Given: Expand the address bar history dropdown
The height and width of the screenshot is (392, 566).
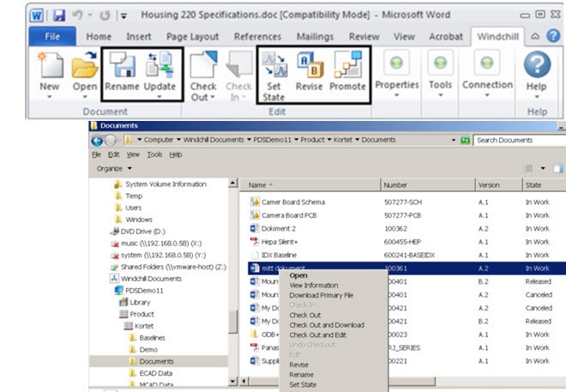Looking at the screenshot, I should (x=454, y=140).
